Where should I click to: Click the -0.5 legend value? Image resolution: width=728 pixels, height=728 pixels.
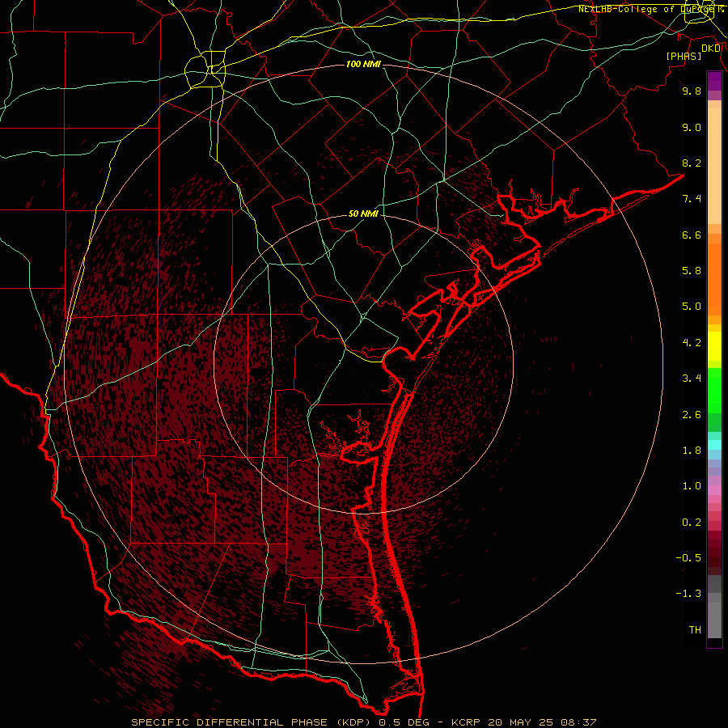tap(688, 558)
